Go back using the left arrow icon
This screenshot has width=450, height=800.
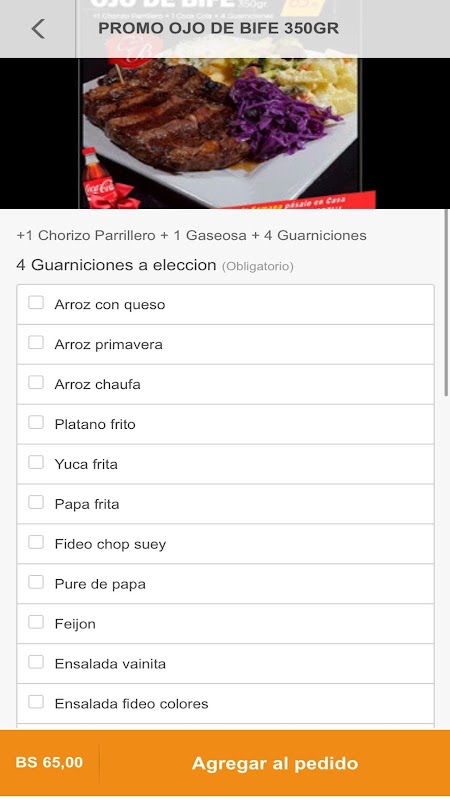[38, 29]
